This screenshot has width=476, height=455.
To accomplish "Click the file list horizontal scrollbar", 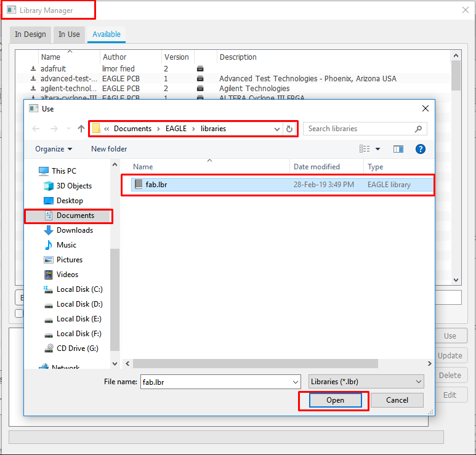I will [x=256, y=363].
